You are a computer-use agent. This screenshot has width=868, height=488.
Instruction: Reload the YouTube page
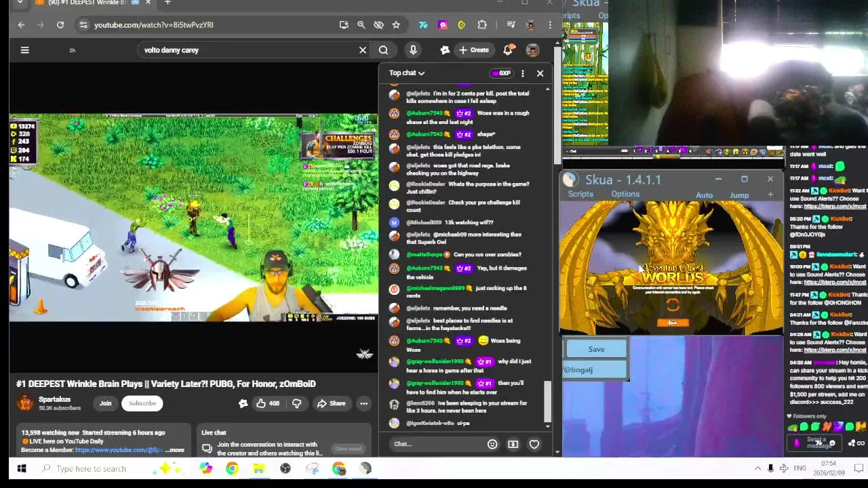click(60, 25)
